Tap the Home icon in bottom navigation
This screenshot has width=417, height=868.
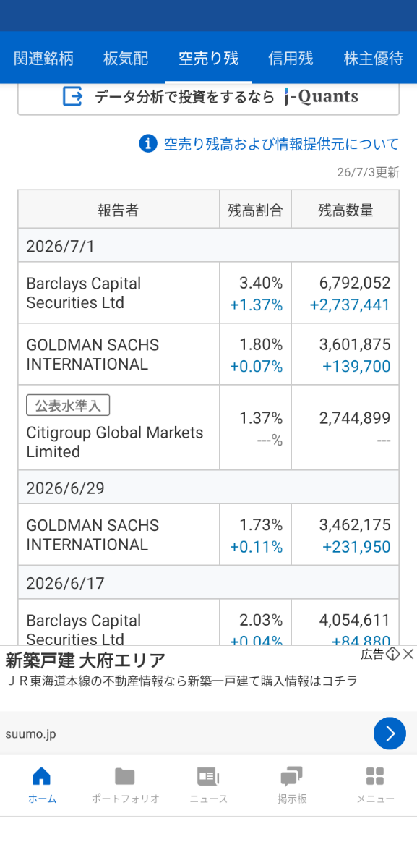(x=42, y=777)
